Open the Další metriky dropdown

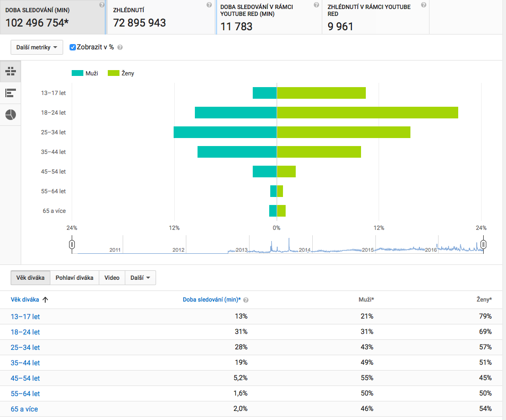pos(37,47)
